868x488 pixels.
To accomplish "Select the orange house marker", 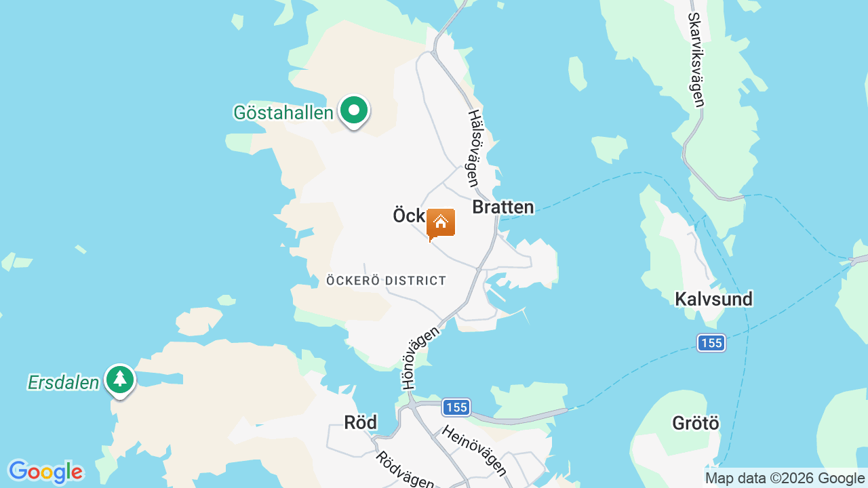I will [441, 224].
